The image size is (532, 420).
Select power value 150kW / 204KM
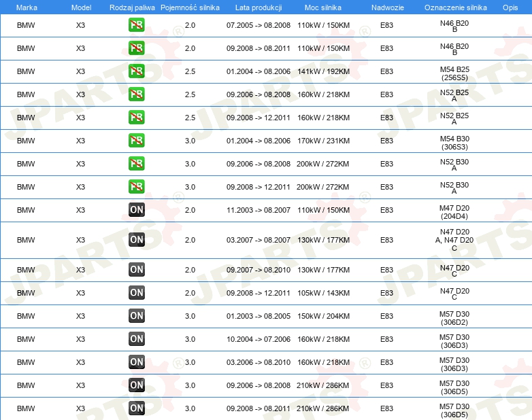tap(323, 315)
